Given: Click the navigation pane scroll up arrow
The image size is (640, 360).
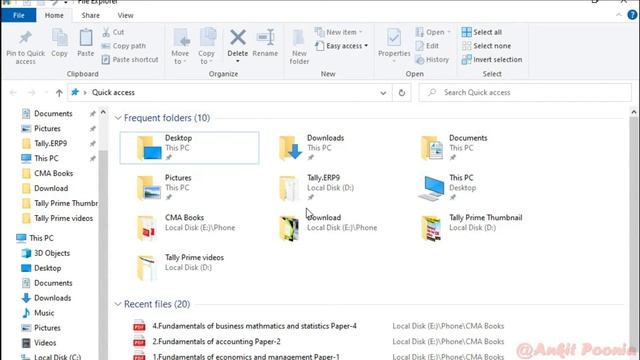Looking at the screenshot, I should (103, 111).
